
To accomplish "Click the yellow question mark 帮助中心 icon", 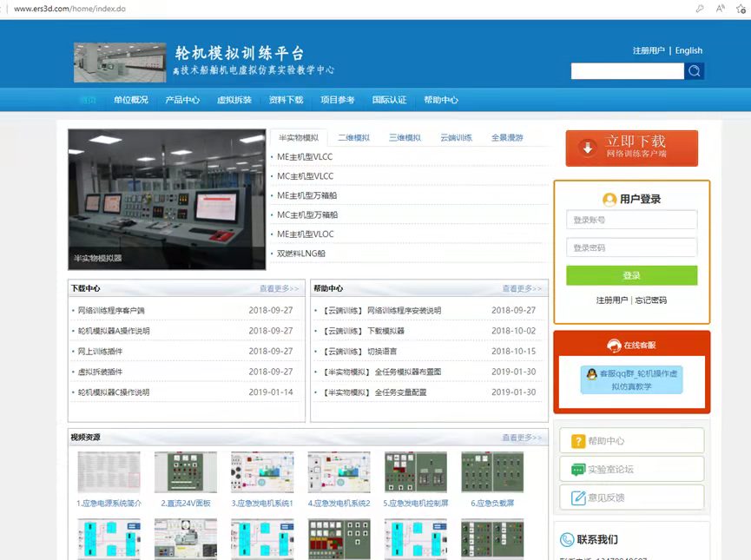I will [x=578, y=441].
